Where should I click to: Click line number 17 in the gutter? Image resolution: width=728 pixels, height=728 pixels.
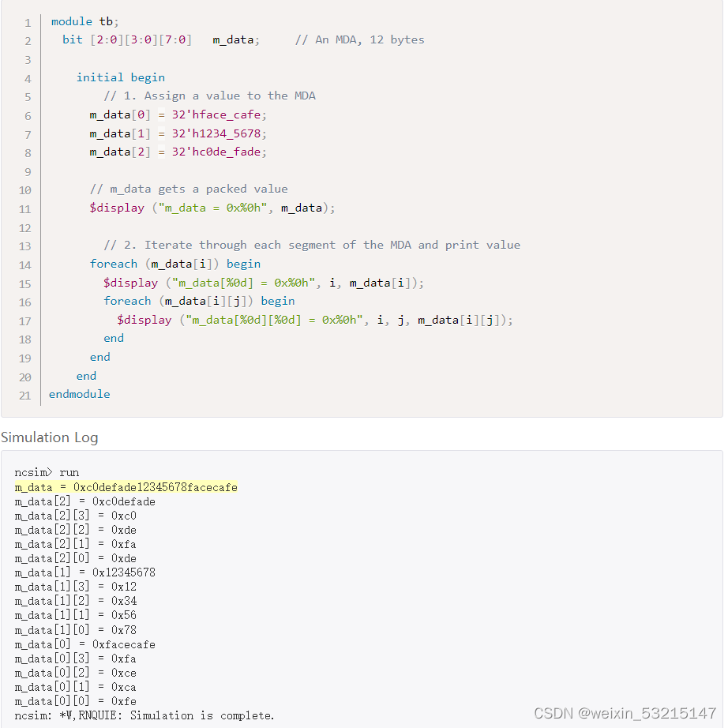[x=24, y=320]
